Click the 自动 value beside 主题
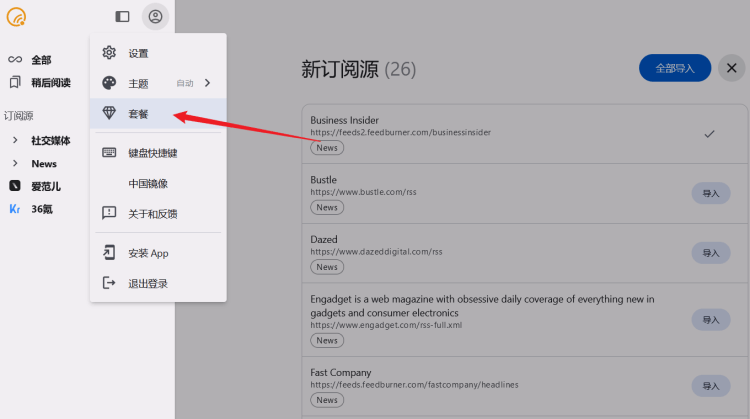Screen dimensions: 750x419 tap(185, 83)
